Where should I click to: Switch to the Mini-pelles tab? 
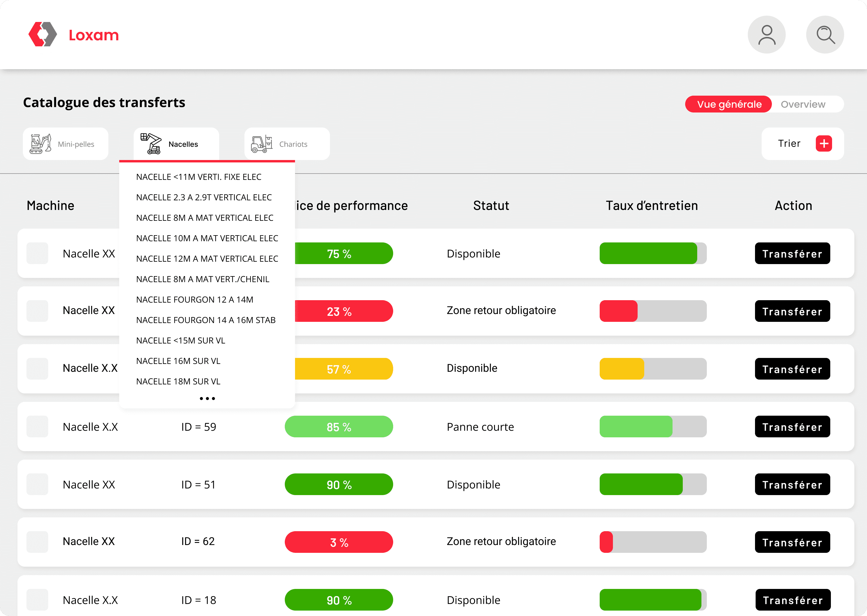click(x=76, y=144)
